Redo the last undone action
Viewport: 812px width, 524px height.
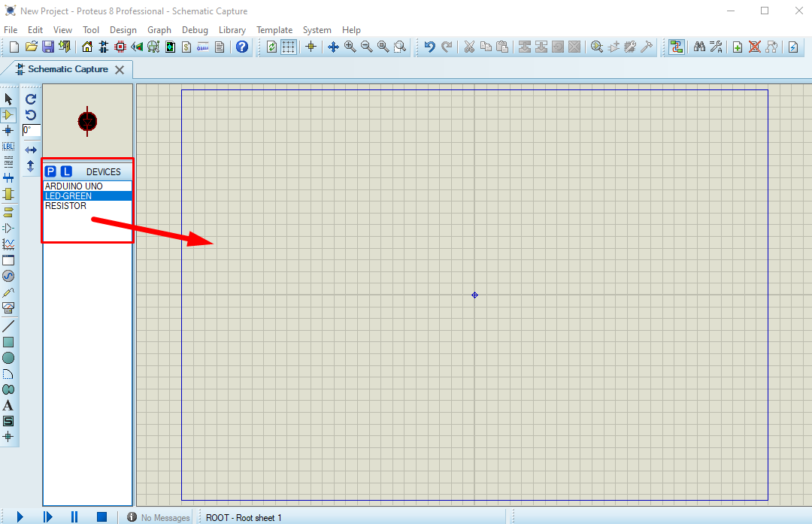[447, 47]
